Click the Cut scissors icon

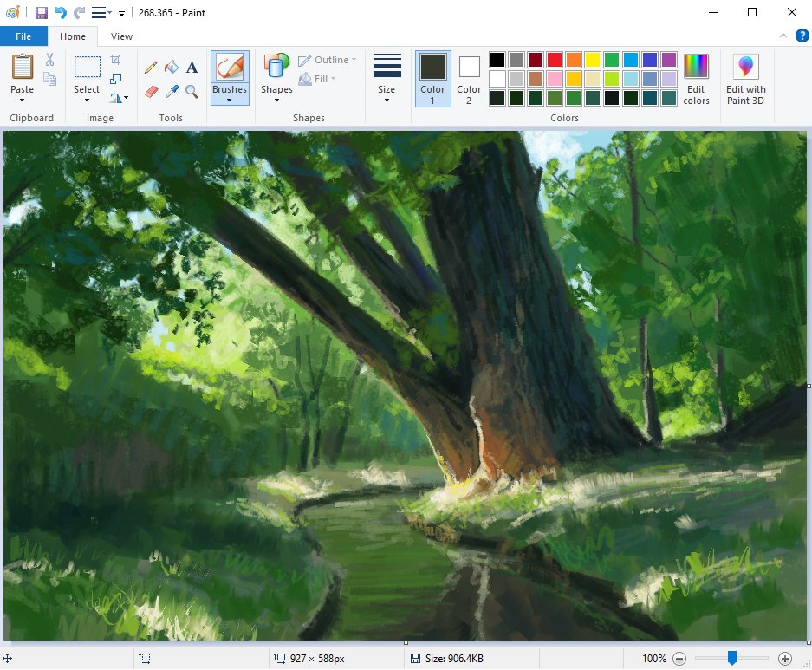[49, 60]
